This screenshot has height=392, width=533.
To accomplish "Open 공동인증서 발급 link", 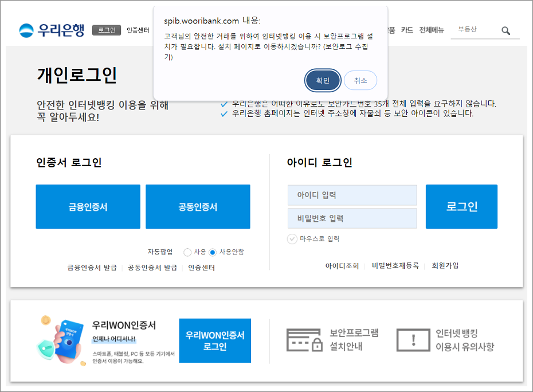I will coord(152,268).
